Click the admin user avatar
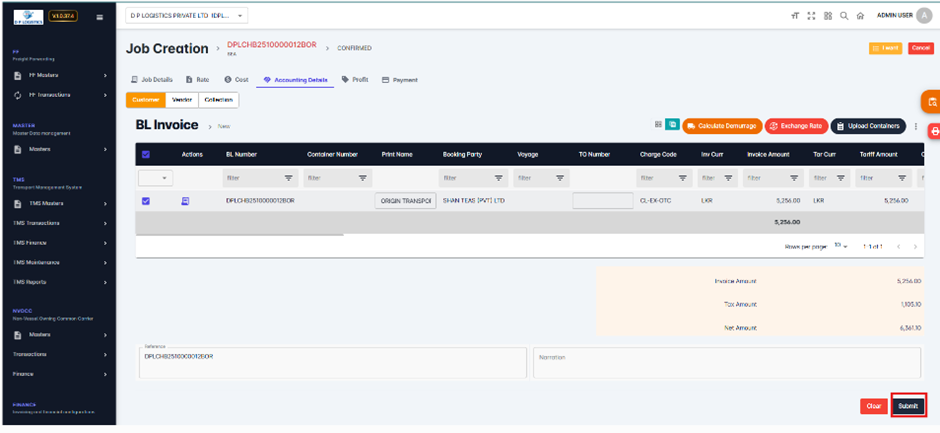The image size is (940, 433). click(923, 16)
